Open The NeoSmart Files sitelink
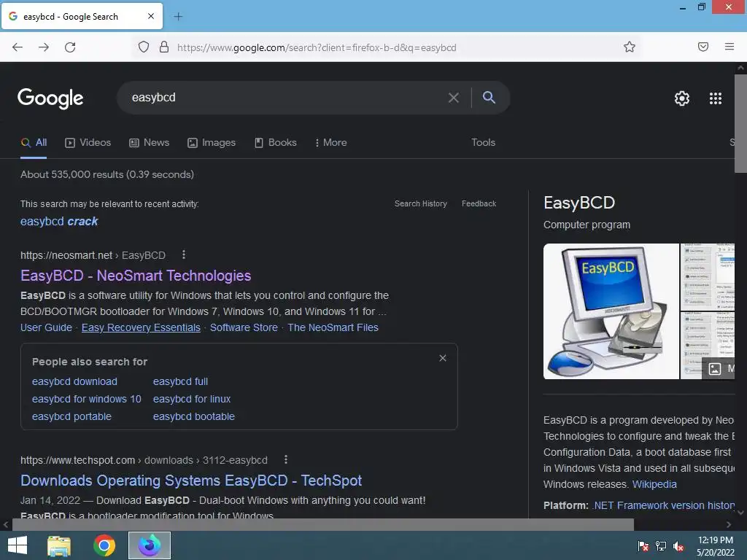 tap(333, 327)
